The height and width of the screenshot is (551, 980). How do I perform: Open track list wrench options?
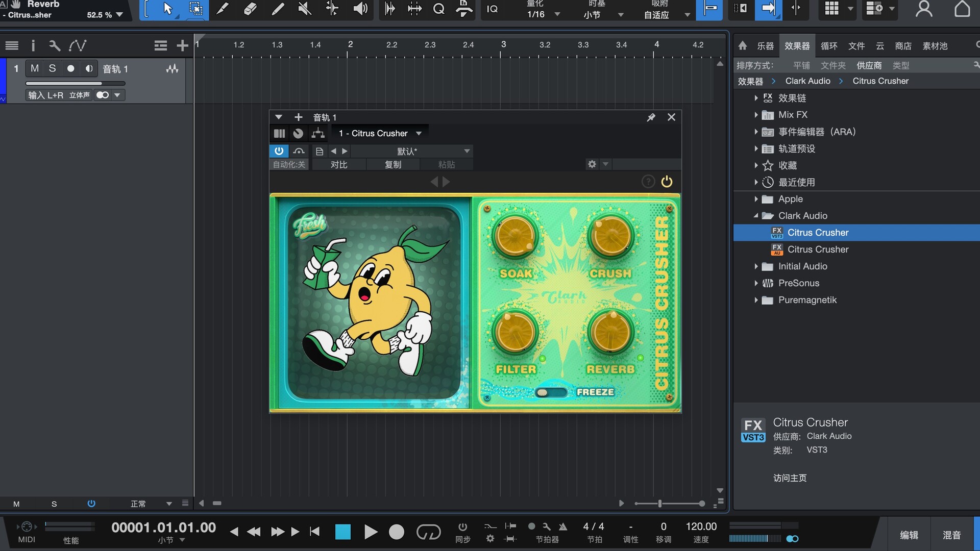click(55, 46)
